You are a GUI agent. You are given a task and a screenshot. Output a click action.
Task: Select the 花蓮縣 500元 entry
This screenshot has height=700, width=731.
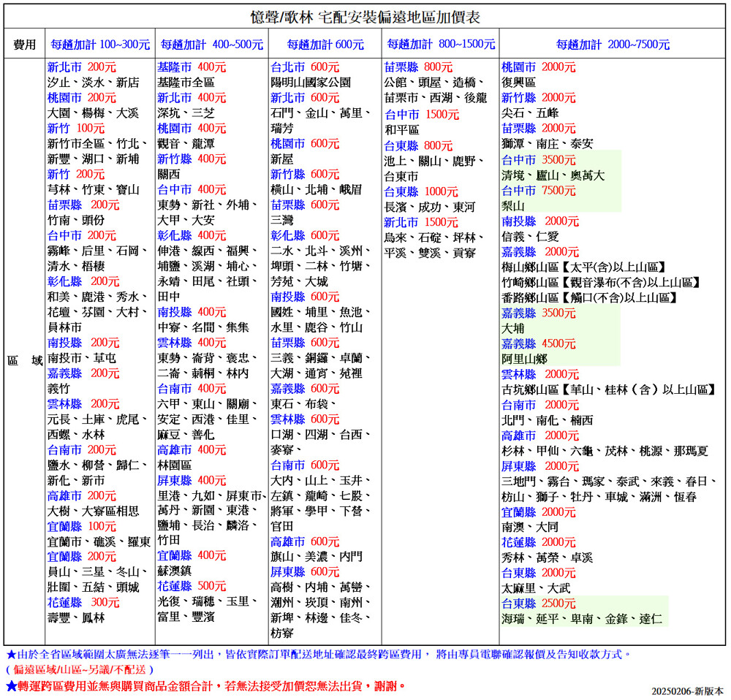(192, 586)
